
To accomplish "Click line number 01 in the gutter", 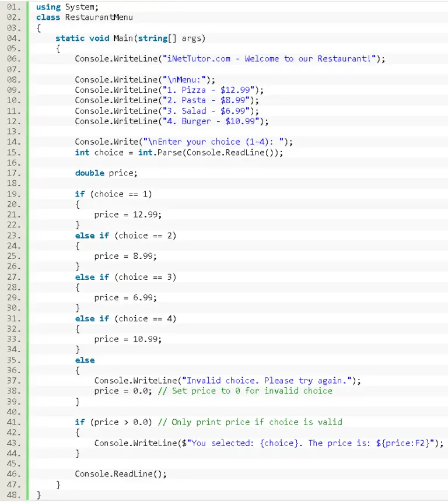I will 13,7.
